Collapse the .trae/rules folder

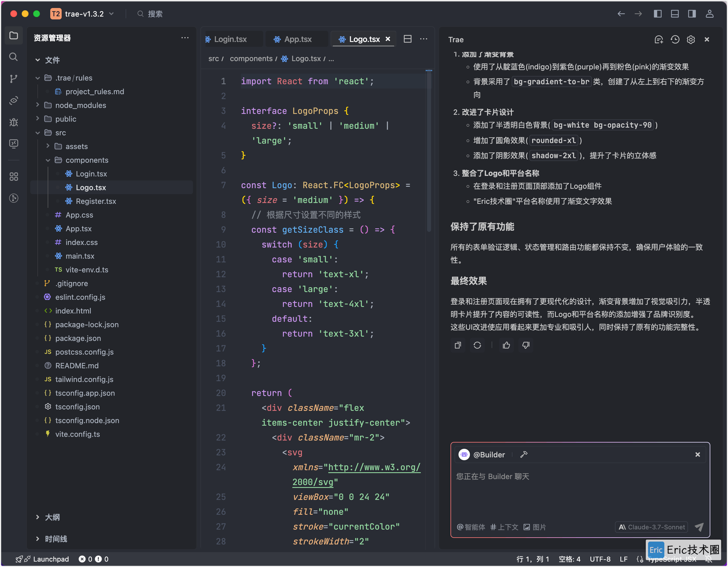click(x=38, y=78)
